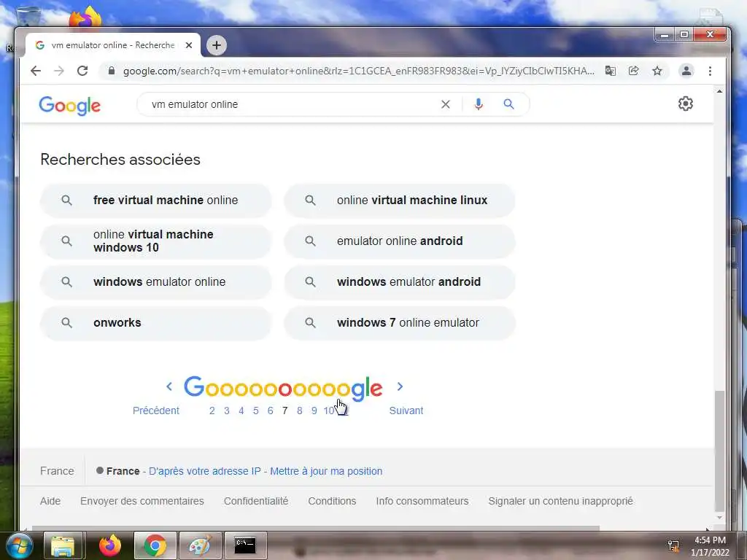The width and height of the screenshot is (747, 560).
Task: Search online virtual machine linux suggestion
Action: (x=400, y=201)
